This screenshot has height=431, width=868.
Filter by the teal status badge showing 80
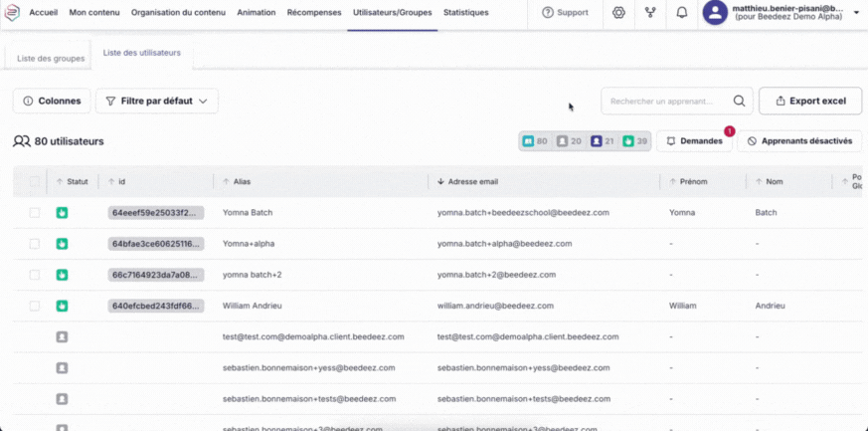535,141
